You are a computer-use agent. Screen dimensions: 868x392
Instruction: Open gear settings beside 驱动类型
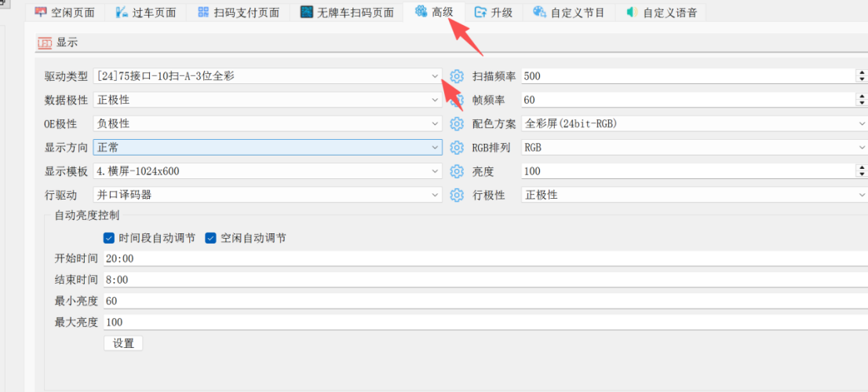(456, 76)
